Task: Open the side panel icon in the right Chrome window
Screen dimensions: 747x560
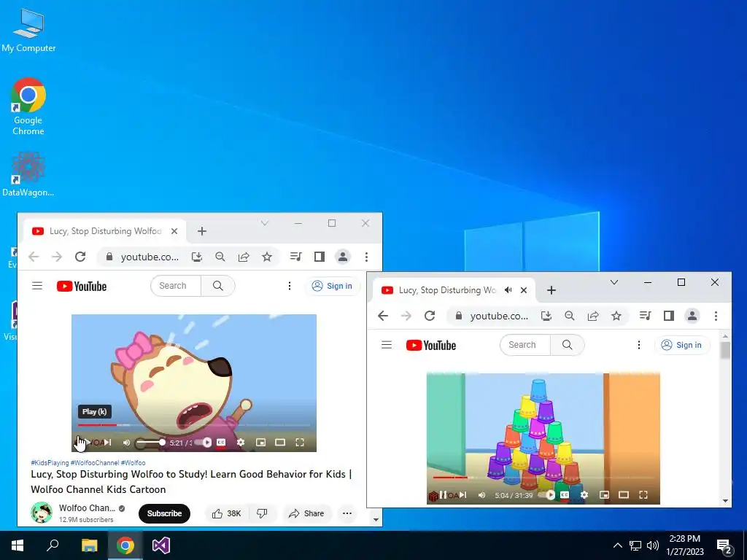Action: [x=669, y=316]
